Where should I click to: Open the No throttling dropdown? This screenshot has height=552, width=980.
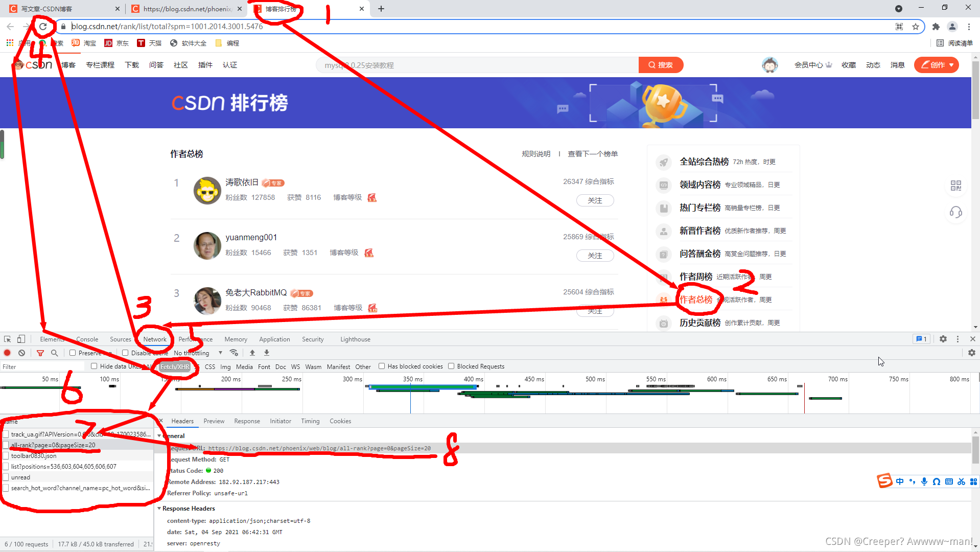pyautogui.click(x=198, y=353)
